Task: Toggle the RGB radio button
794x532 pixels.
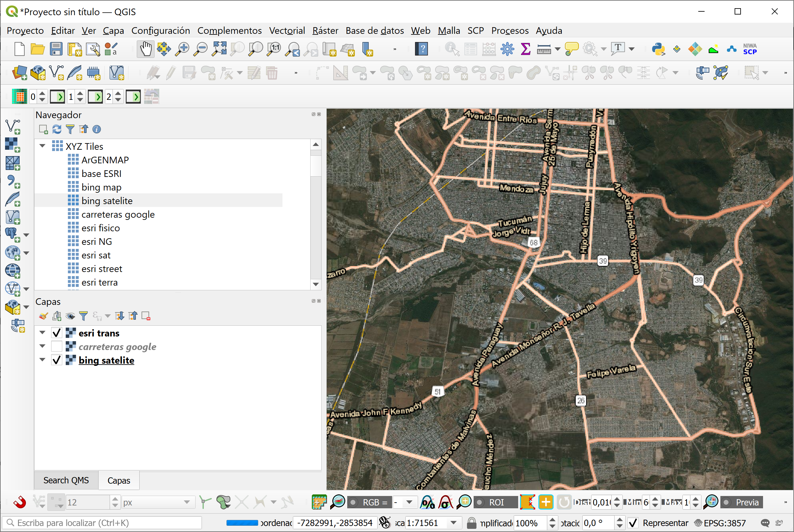Action: click(x=353, y=502)
